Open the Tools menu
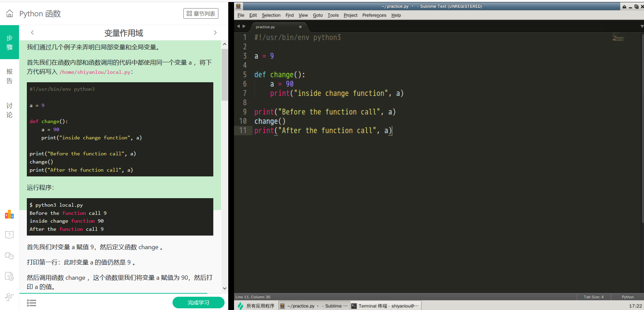 pos(333,15)
